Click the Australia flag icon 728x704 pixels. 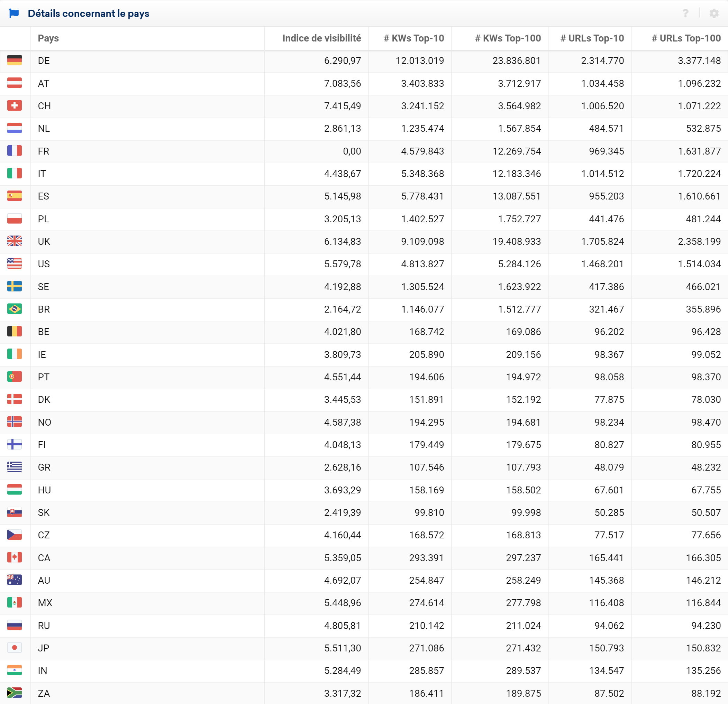coord(15,580)
